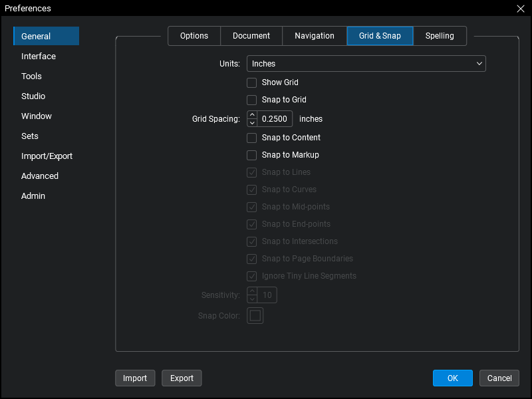
Task: Select Interface in the sidebar
Action: click(39, 57)
